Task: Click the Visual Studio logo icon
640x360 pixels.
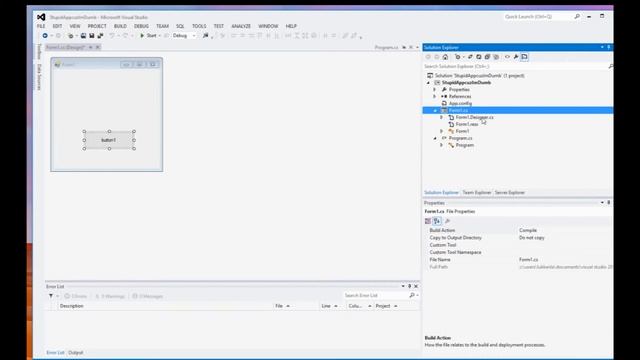Action: pyautogui.click(x=41, y=17)
